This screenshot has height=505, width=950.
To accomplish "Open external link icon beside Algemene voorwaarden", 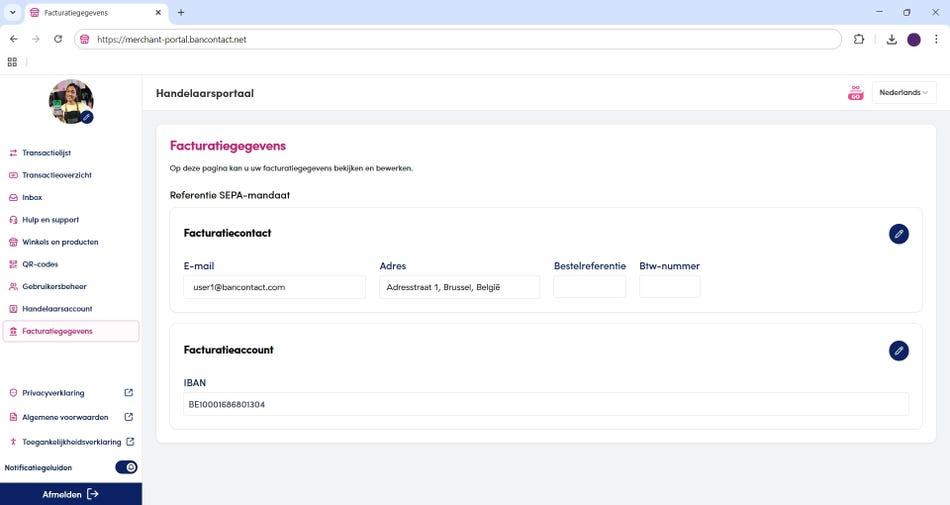I will (128, 417).
